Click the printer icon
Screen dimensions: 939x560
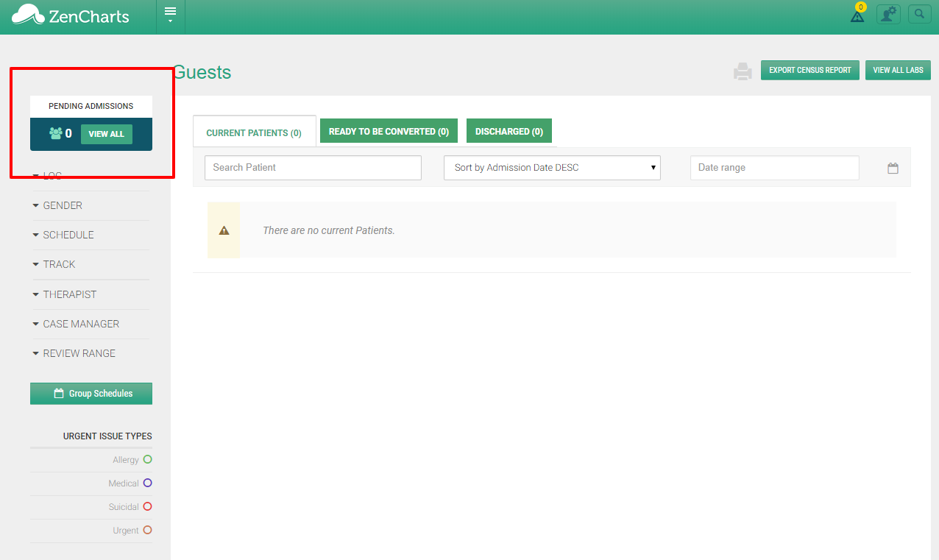(743, 71)
